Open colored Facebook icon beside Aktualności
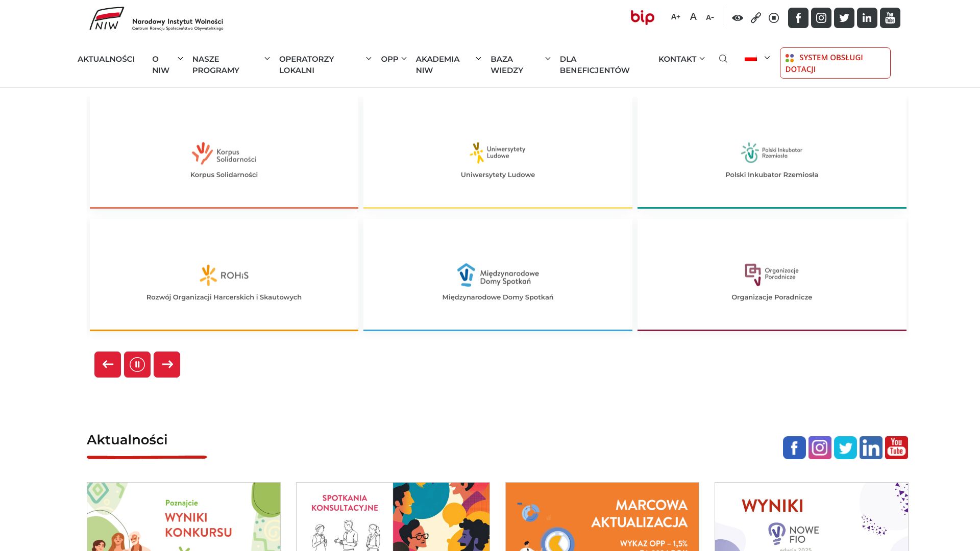Screen dimensions: 980x551 pos(794,448)
